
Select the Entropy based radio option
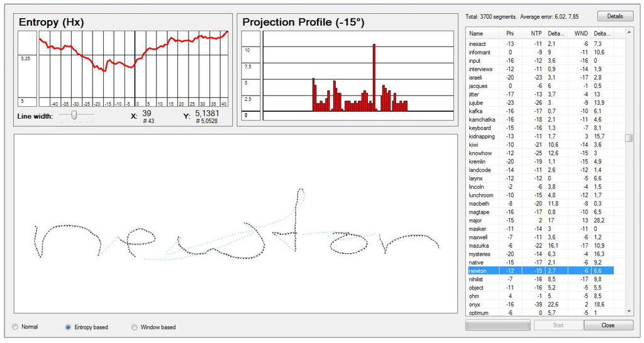(x=69, y=327)
